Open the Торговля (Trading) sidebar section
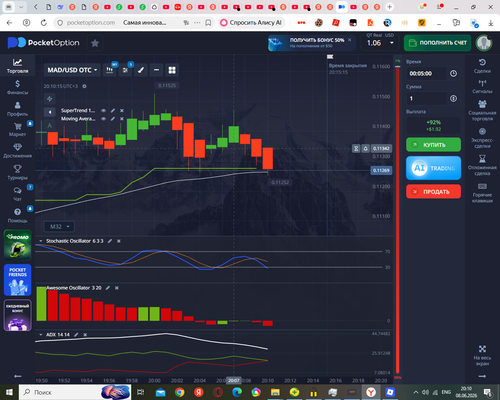 tap(17, 66)
